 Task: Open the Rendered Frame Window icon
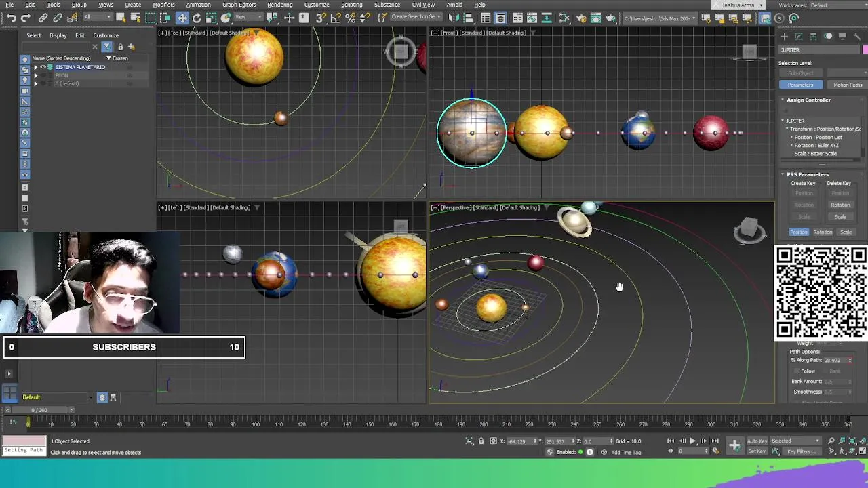click(x=596, y=18)
